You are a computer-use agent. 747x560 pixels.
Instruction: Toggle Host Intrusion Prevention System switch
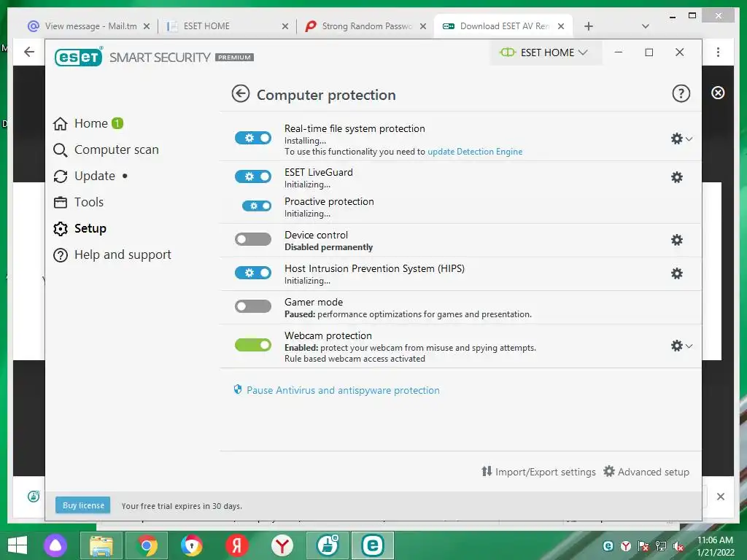253,273
